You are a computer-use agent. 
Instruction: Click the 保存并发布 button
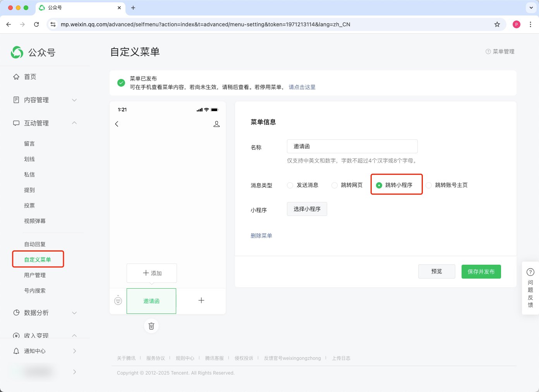click(481, 272)
